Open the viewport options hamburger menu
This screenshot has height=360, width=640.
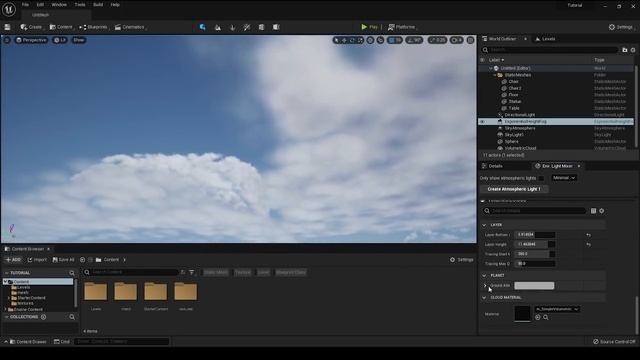click(x=7, y=40)
